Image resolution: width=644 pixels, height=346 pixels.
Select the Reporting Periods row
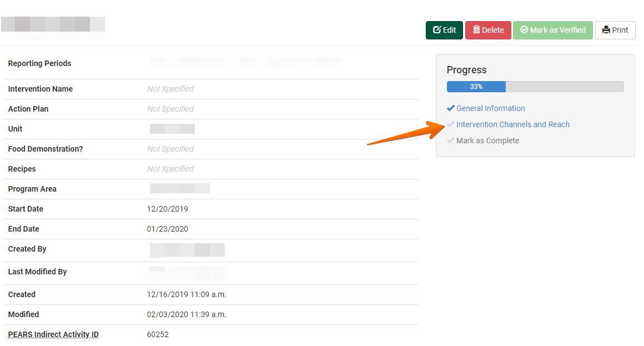tap(39, 63)
